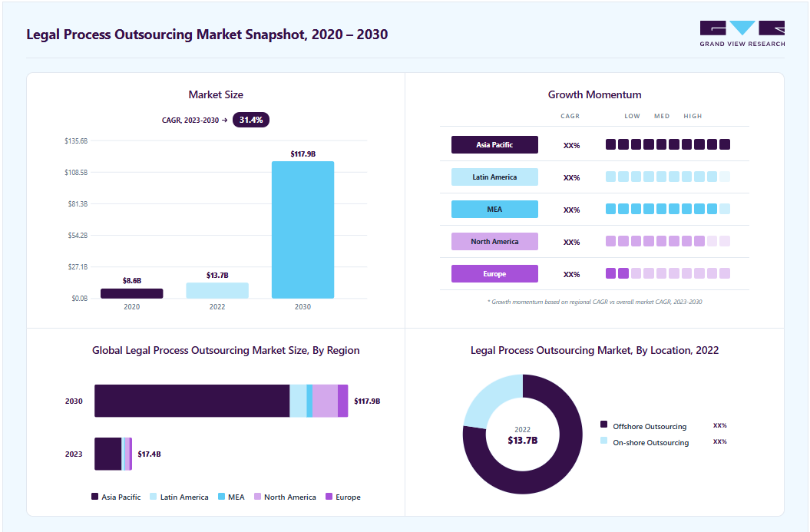Click the MED momentum column header
The width and height of the screenshot is (810, 532).
pyautogui.click(x=662, y=116)
